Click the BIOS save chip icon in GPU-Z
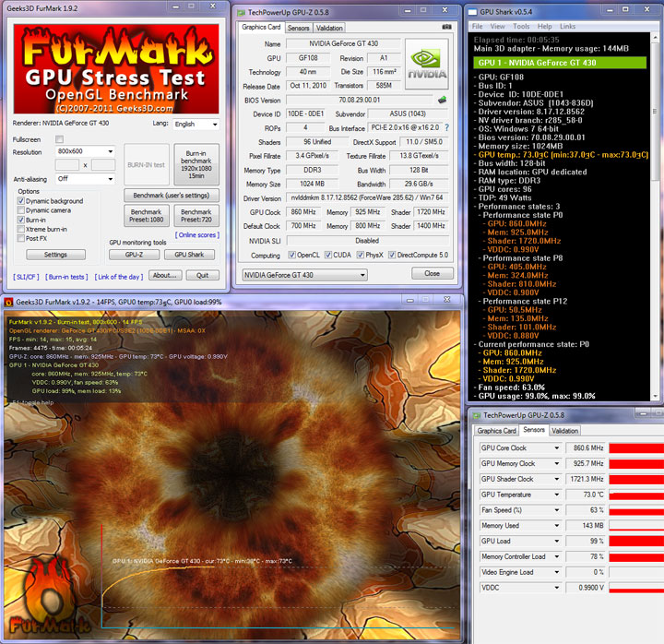 tap(442, 100)
